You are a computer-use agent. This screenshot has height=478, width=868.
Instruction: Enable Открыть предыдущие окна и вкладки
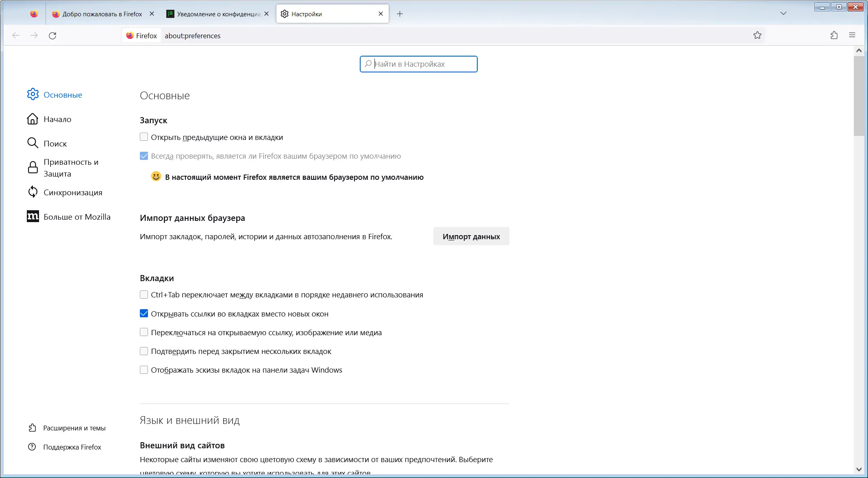tap(144, 137)
